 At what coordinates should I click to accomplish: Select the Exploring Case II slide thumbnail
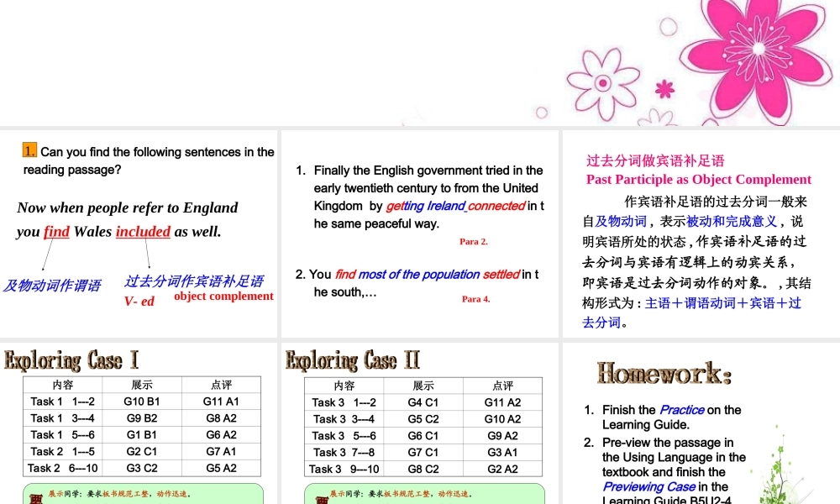(419, 423)
